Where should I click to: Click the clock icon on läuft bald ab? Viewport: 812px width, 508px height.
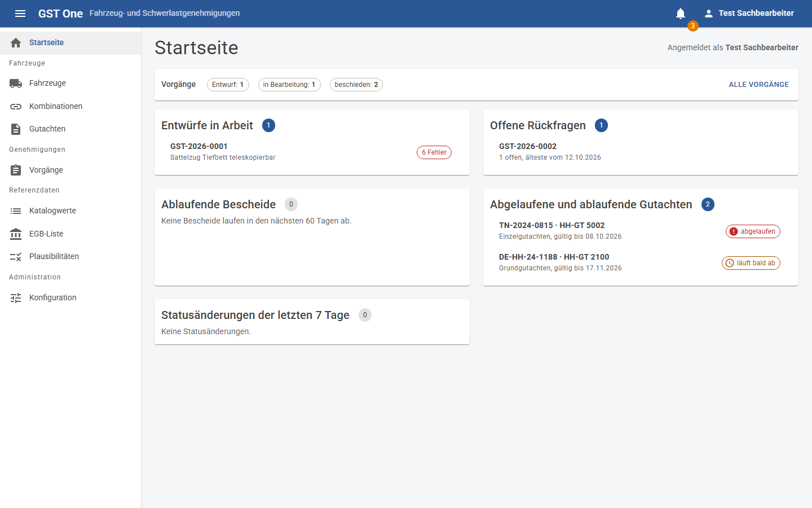(x=730, y=263)
